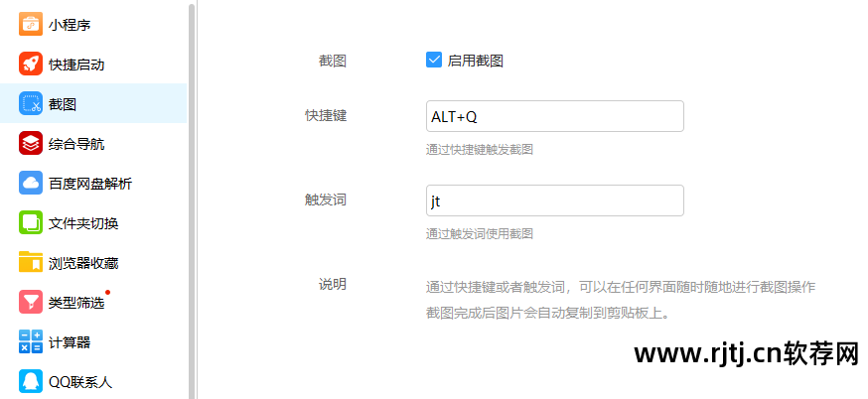The width and height of the screenshot is (868, 399).
Task: Open 浏览器收藏 plugin label
Action: coord(83,263)
